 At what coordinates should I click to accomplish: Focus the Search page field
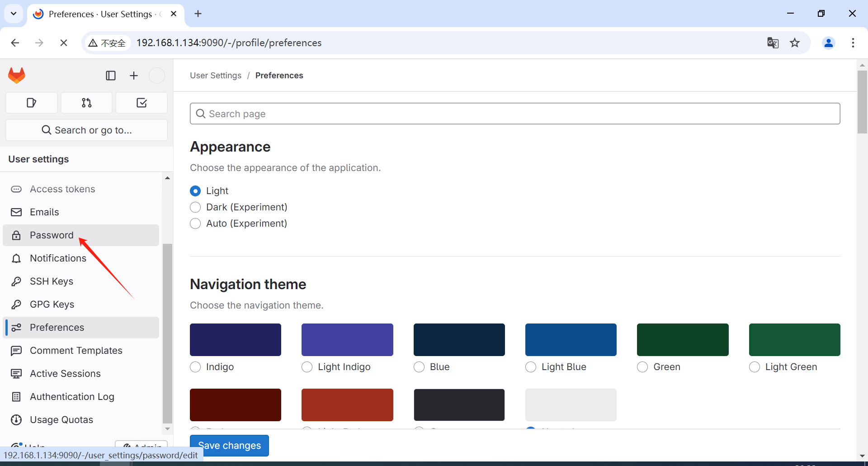pos(515,114)
